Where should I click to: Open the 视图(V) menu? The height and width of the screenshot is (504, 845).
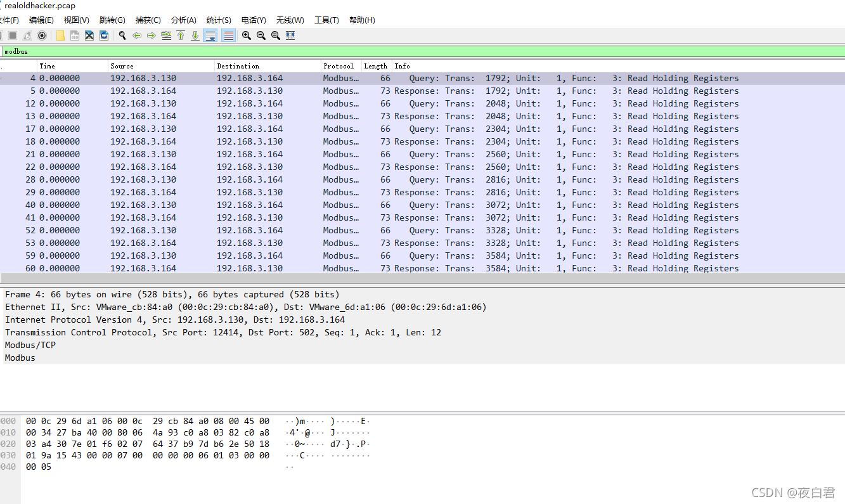(x=77, y=20)
